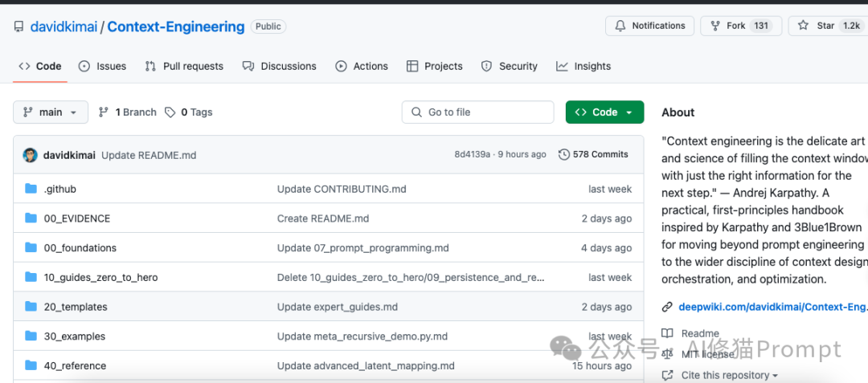Viewport: 868px width, 383px height.
Task: Select the Code tab
Action: click(x=40, y=67)
